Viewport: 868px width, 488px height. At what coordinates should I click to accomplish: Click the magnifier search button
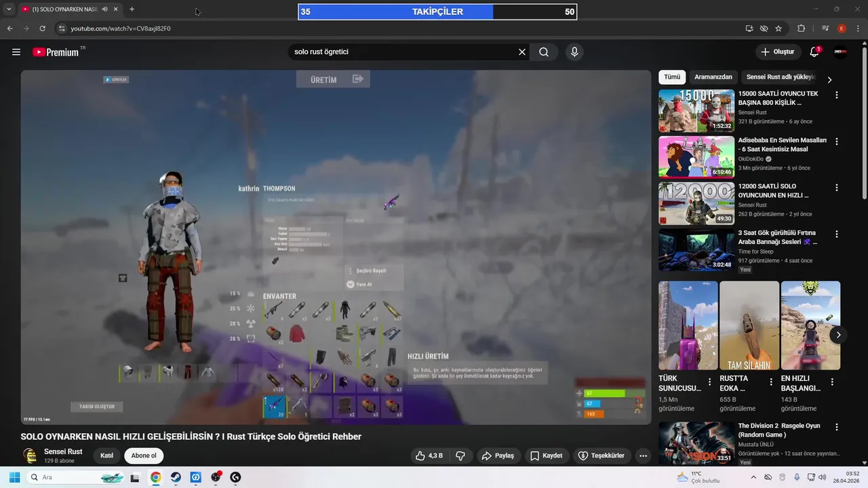[x=544, y=52]
